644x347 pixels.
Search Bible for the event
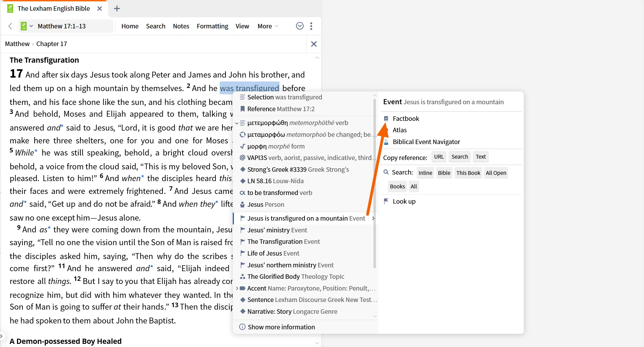point(444,173)
